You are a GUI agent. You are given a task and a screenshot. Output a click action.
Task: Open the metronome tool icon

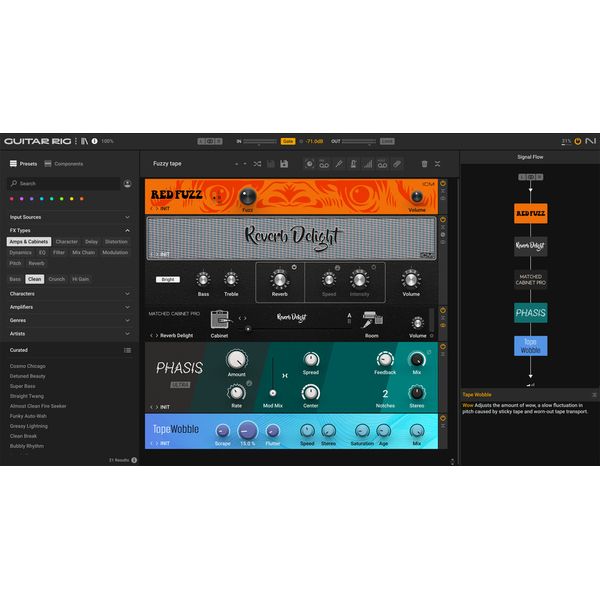353,164
